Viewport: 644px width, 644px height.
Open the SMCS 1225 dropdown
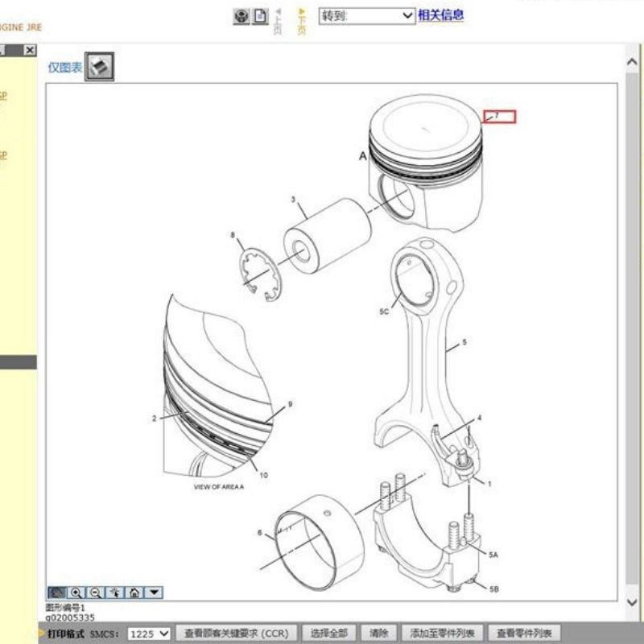[x=149, y=634]
